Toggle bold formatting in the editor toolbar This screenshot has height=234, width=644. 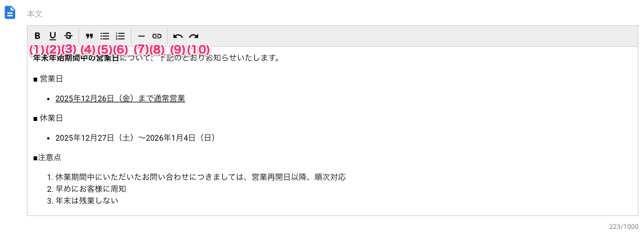pos(37,35)
